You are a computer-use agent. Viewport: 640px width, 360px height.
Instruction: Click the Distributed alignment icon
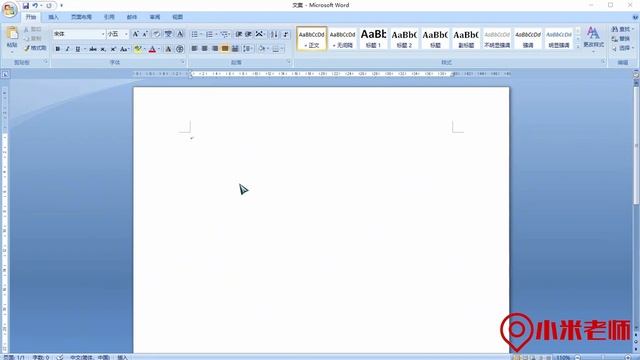[x=235, y=49]
